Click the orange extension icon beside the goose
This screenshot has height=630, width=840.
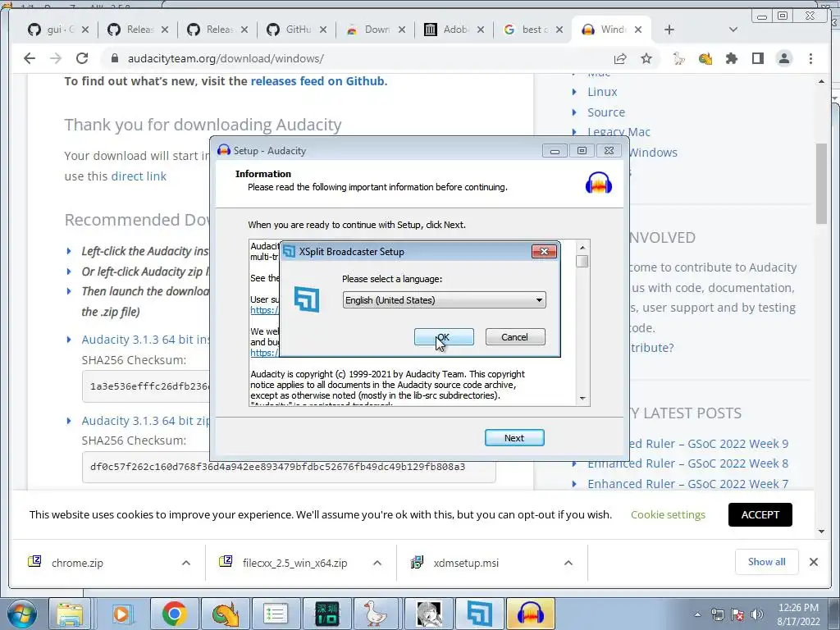pos(705,58)
